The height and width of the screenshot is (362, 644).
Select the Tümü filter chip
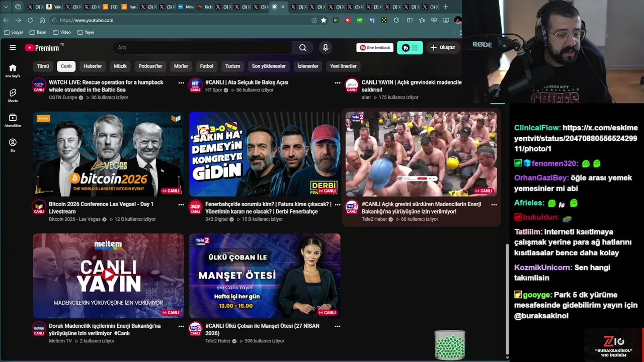[x=43, y=66]
